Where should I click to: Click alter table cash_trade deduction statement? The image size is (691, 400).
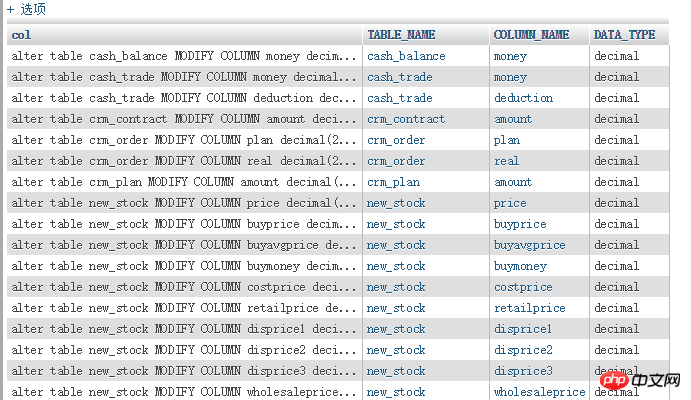pyautogui.click(x=184, y=98)
